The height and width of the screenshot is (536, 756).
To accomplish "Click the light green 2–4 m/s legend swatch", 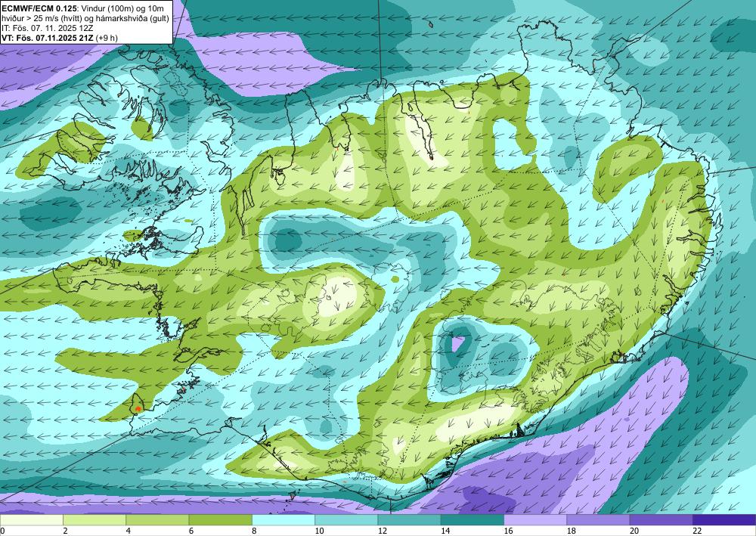I will (94, 520).
